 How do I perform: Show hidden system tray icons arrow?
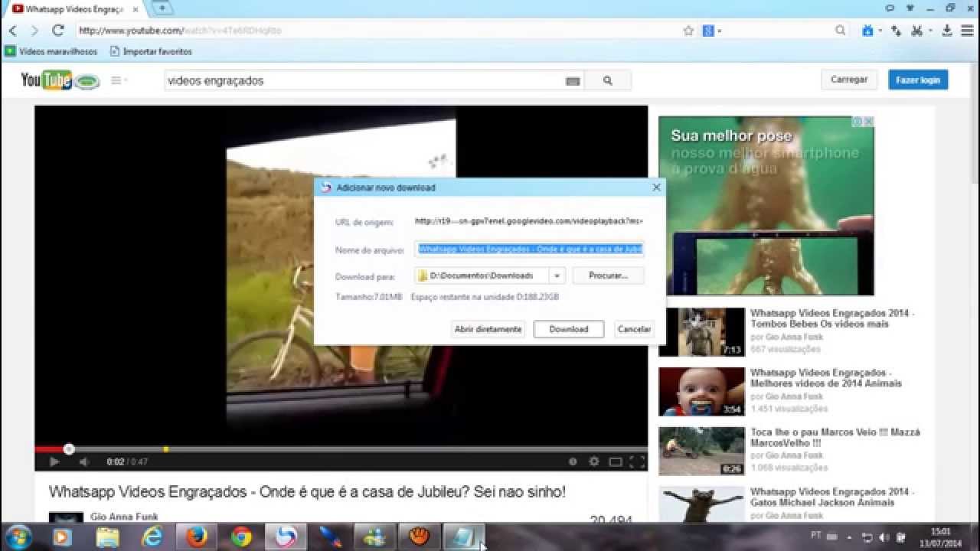[x=850, y=537]
